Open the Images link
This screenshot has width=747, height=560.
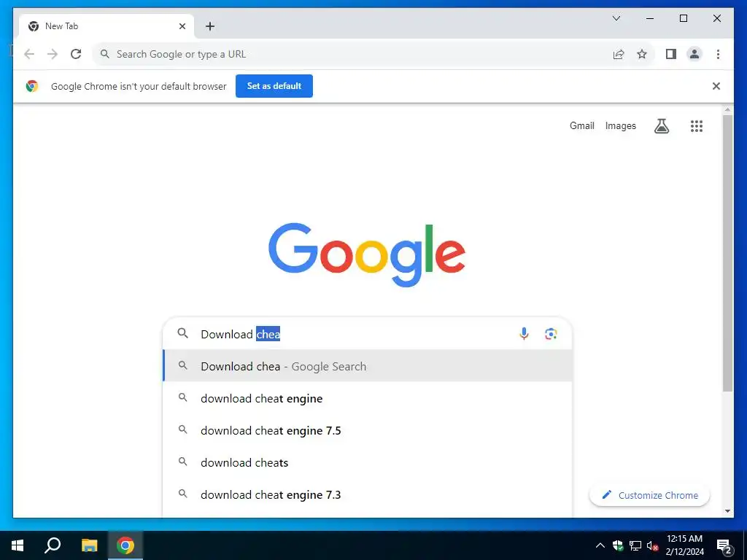621,125
